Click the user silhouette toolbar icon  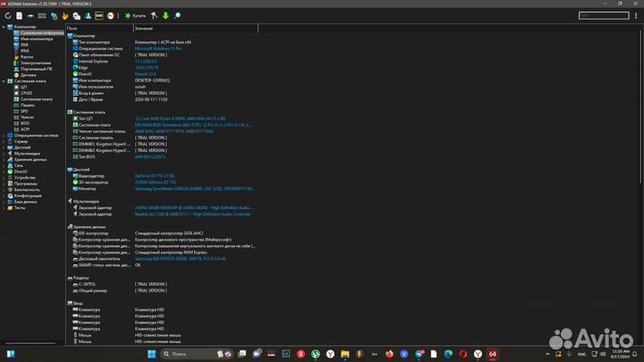pyautogui.click(x=88, y=15)
